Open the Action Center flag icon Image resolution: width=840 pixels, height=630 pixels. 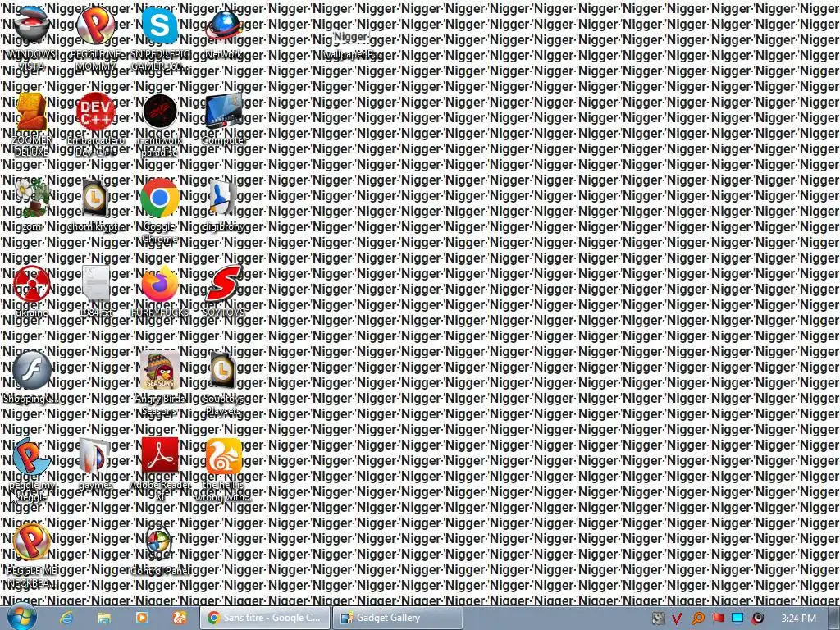coord(718,619)
